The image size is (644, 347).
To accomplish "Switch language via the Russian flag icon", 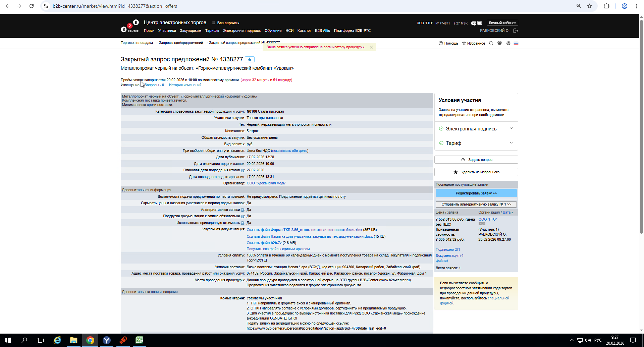I will pyautogui.click(x=516, y=43).
